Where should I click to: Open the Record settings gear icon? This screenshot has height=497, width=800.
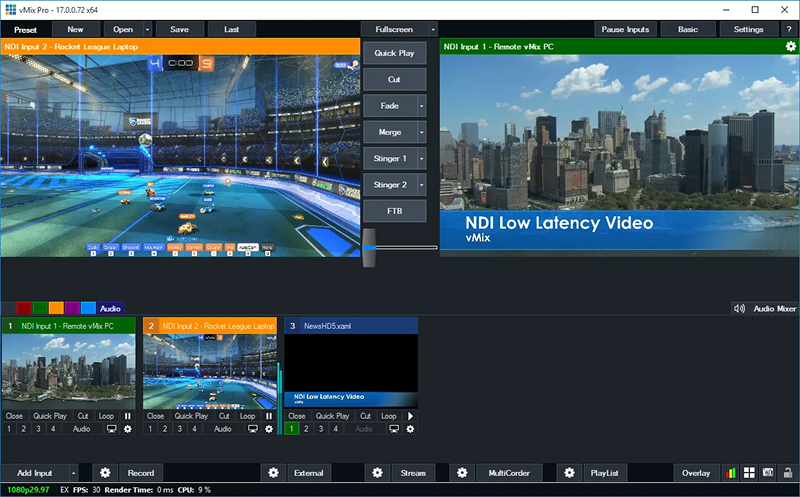click(x=105, y=473)
